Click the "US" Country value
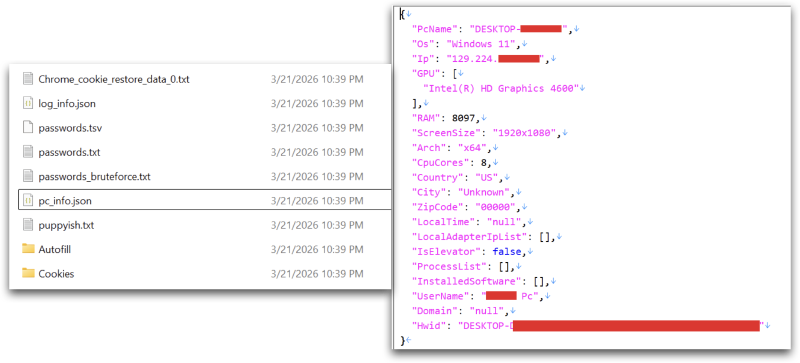This screenshot has height=363, width=800. coord(486,177)
